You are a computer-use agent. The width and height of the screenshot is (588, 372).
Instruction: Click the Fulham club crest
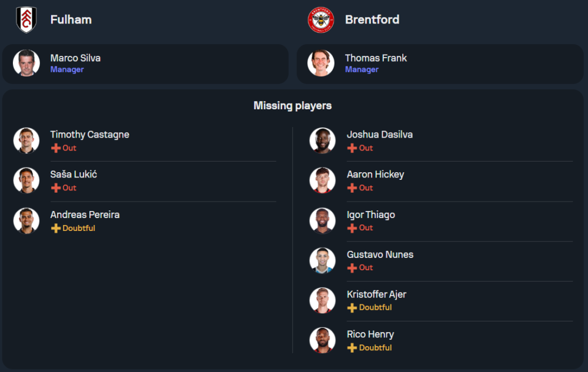tap(26, 19)
